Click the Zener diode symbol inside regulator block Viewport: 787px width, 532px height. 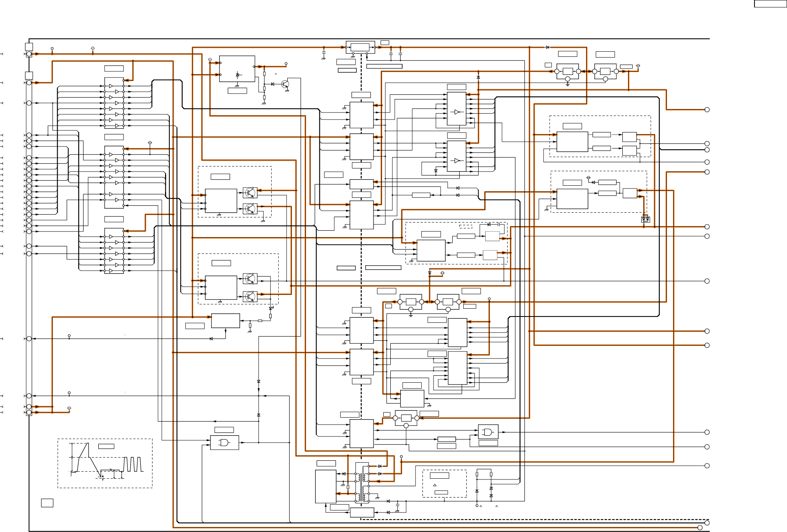pyautogui.click(x=237, y=75)
